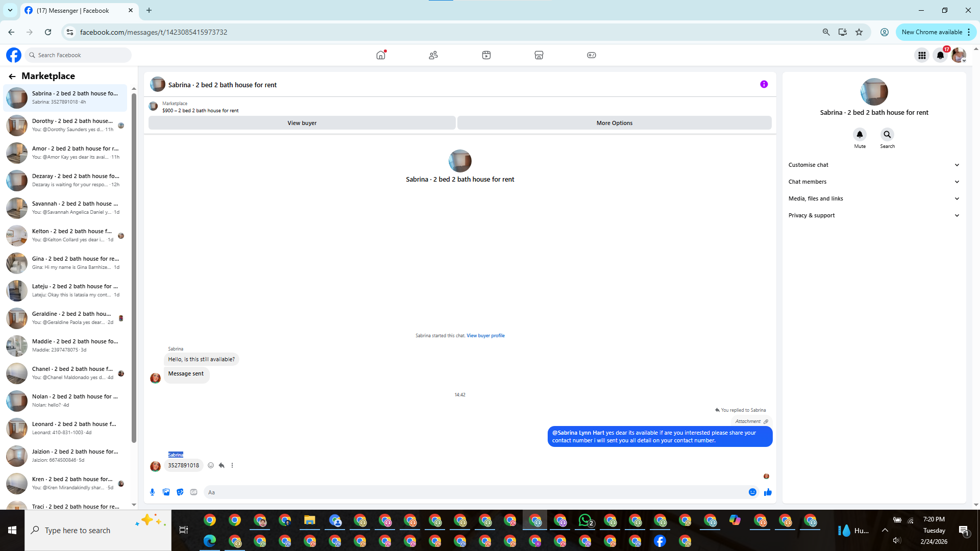Click the More Options button
Viewport: 980px width, 551px height.
click(614, 123)
